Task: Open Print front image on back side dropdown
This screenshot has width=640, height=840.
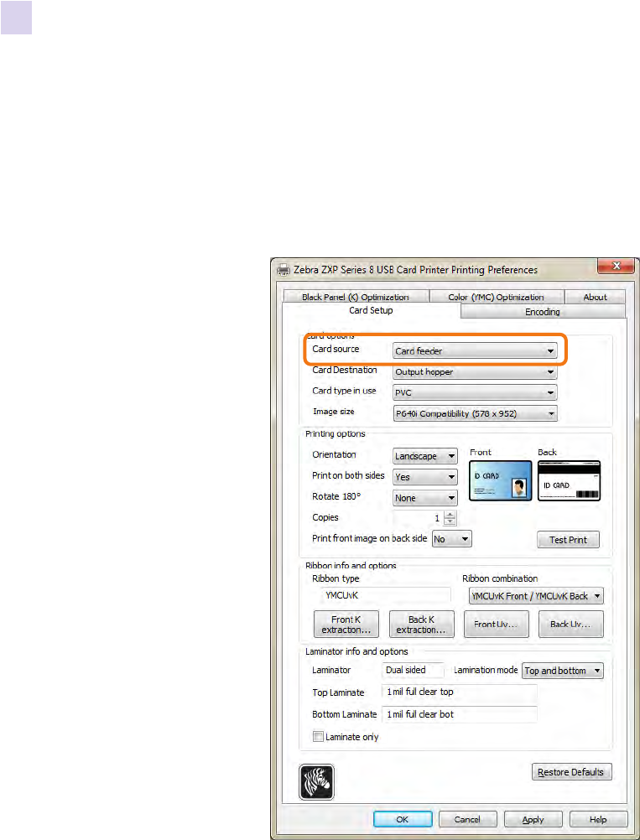Action: [x=452, y=539]
